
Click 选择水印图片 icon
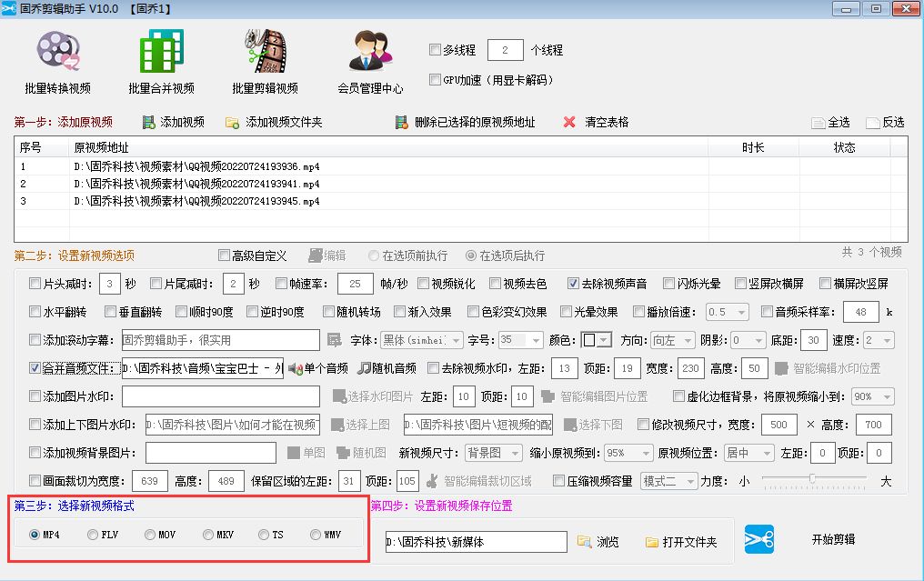[x=339, y=396]
